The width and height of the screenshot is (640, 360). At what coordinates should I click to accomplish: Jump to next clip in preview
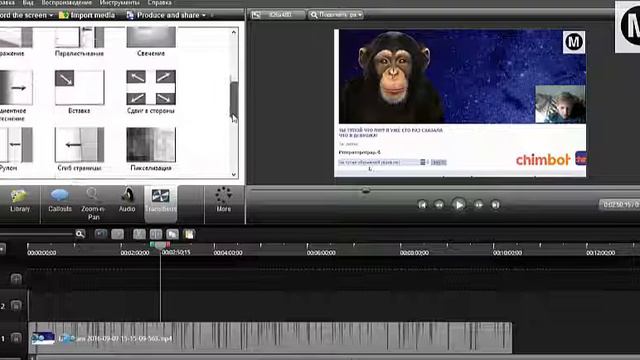click(x=495, y=204)
